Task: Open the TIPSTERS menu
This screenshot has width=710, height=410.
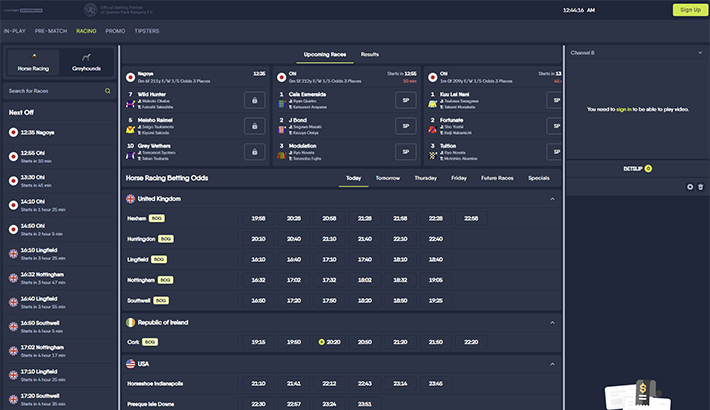Action: click(147, 31)
